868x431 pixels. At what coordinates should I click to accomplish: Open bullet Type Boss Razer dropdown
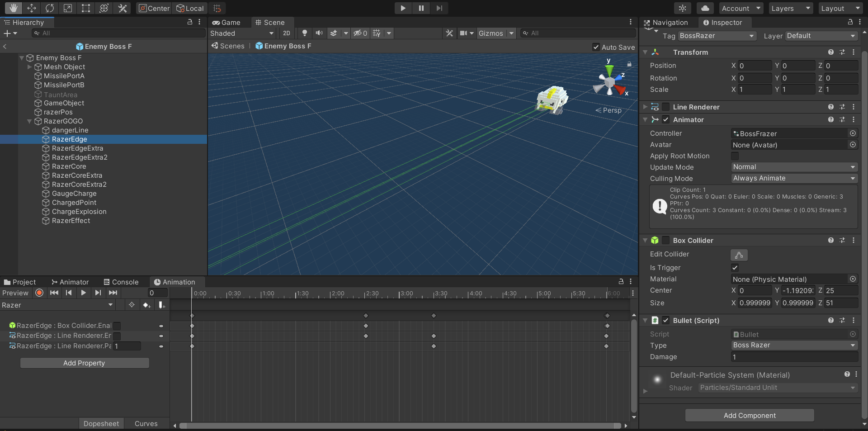pos(794,345)
